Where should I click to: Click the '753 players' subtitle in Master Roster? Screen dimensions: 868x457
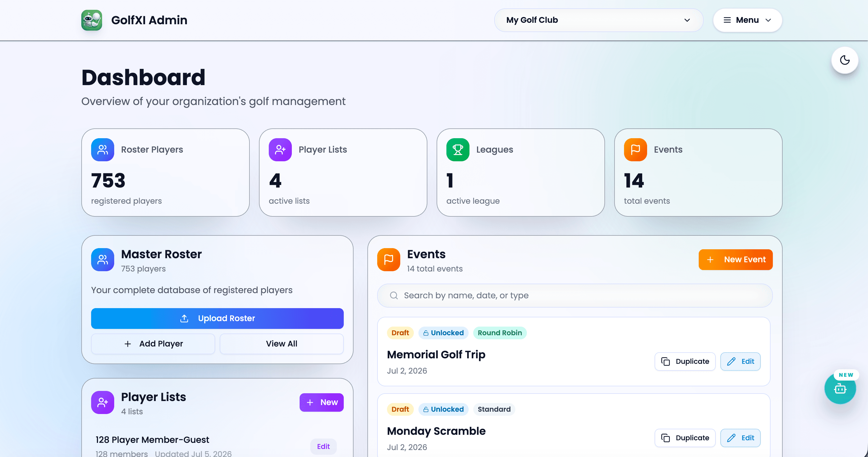[143, 269]
